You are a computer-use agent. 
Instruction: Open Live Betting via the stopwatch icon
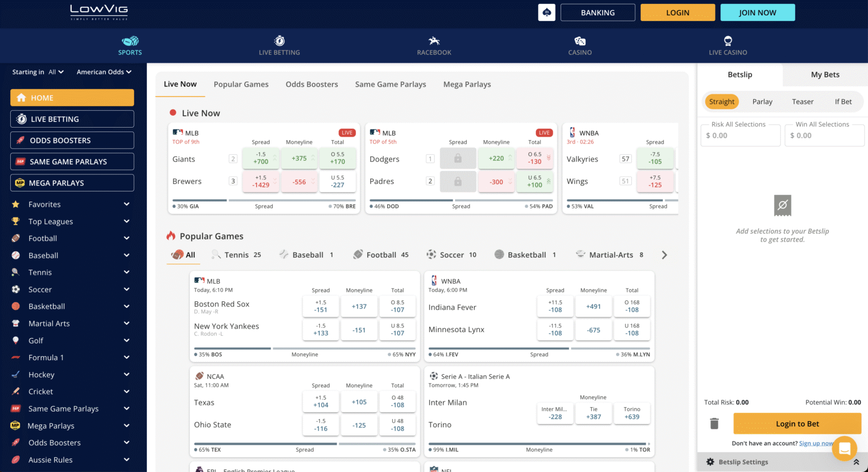point(279,41)
